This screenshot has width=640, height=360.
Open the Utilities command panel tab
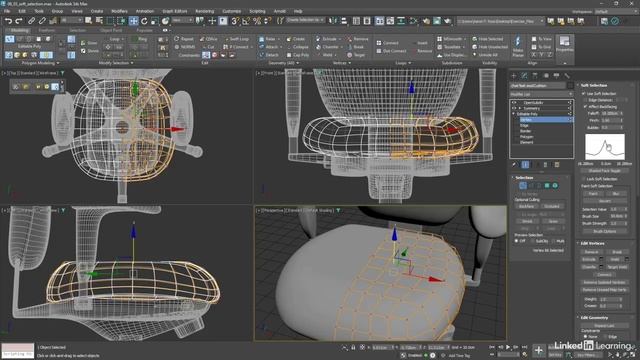click(567, 76)
